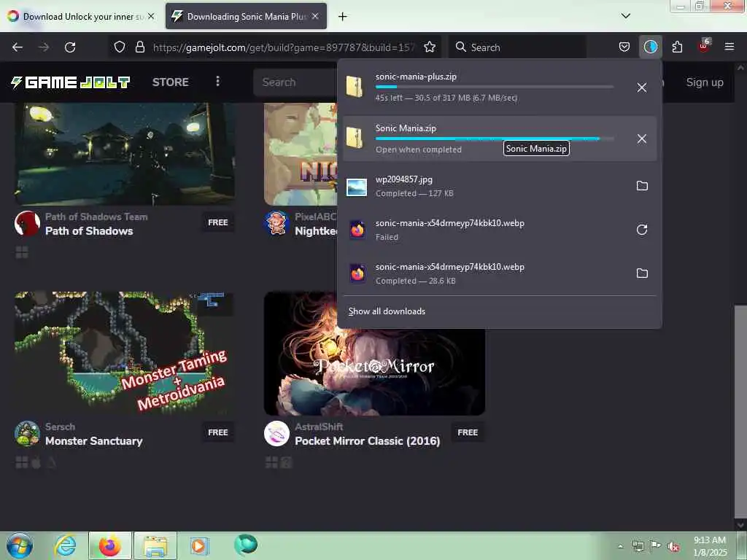
Task: Open the Save to Pocket icon
Action: (624, 47)
